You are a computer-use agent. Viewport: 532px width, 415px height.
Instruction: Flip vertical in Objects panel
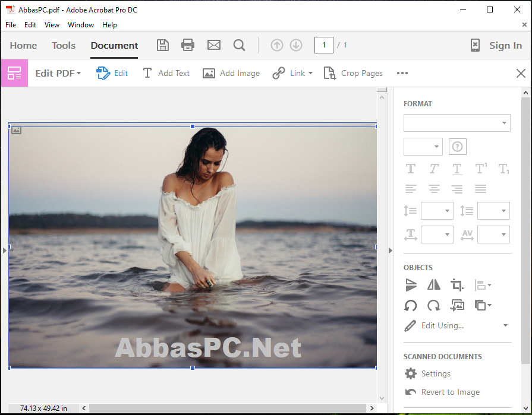point(411,285)
